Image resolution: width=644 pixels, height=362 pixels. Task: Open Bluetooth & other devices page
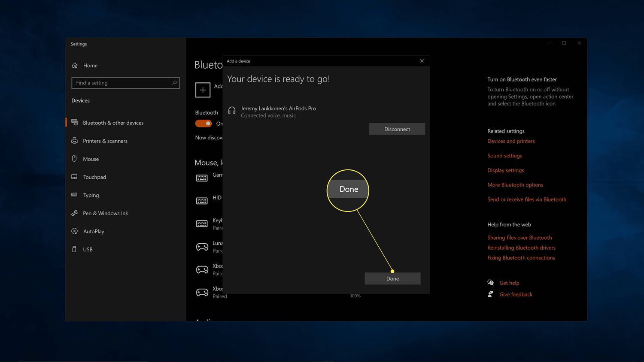coord(113,123)
